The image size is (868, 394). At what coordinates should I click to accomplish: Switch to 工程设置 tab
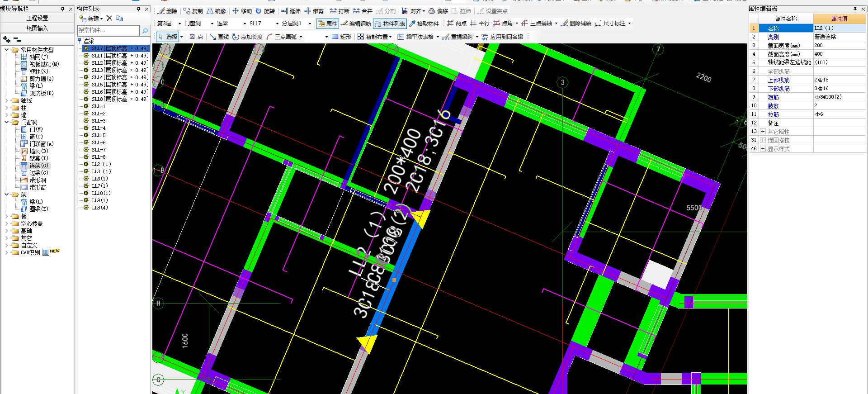pyautogui.click(x=37, y=18)
